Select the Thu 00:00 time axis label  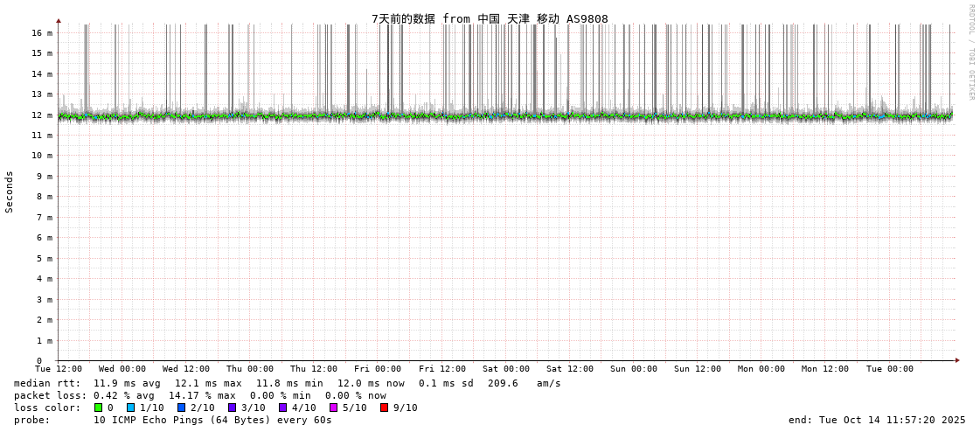[250, 369]
